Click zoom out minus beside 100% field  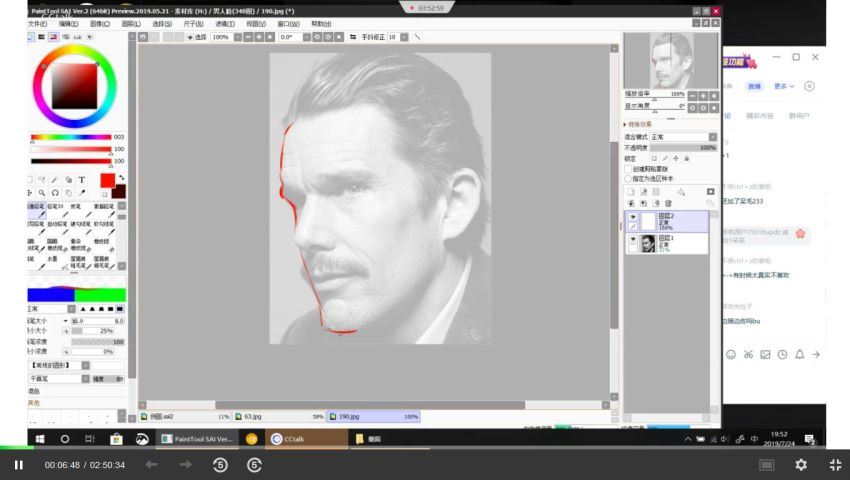click(248, 37)
